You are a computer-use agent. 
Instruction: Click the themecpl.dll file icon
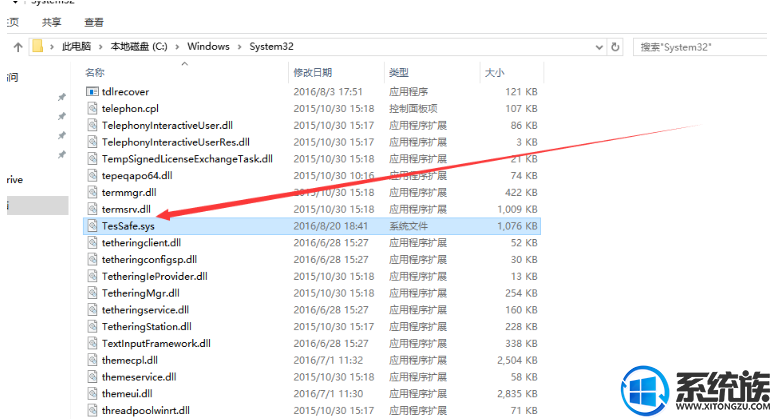pyautogui.click(x=92, y=360)
